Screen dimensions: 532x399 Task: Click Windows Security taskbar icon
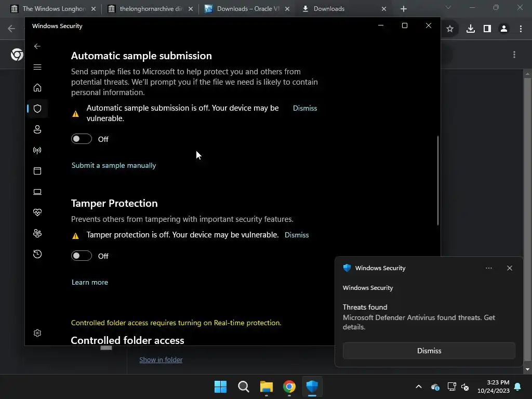pos(312,387)
